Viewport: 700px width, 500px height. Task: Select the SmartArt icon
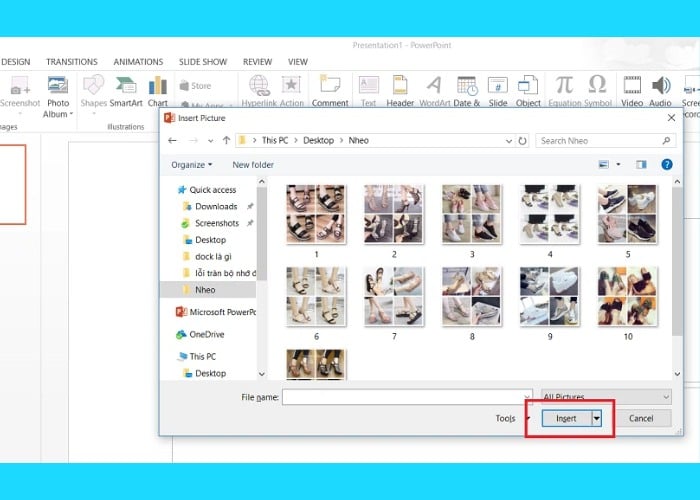[126, 87]
